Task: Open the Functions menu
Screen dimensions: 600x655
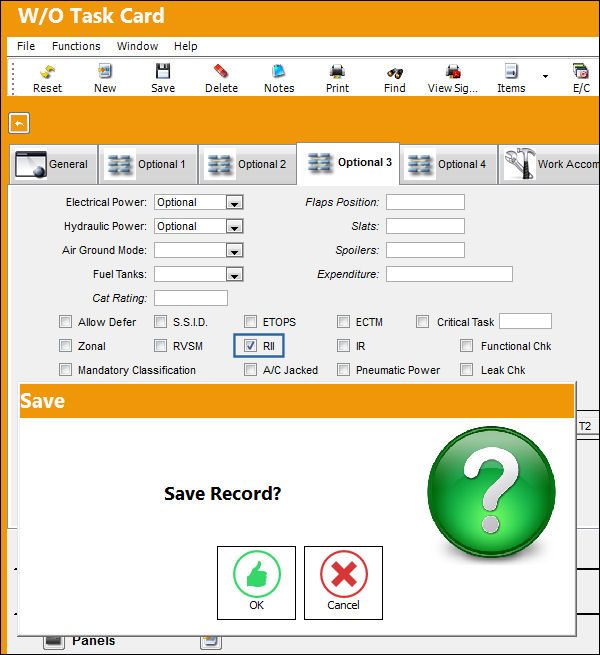Action: tap(76, 46)
